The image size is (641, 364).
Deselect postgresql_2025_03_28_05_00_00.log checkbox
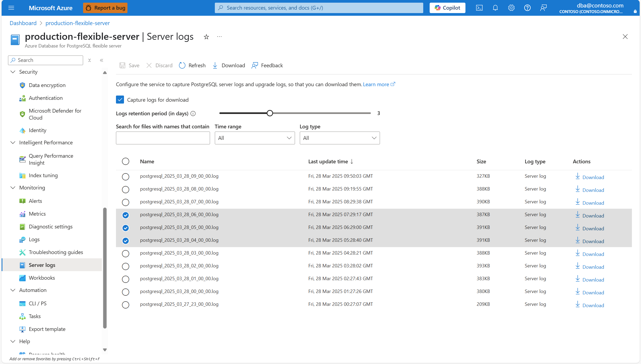tap(126, 228)
